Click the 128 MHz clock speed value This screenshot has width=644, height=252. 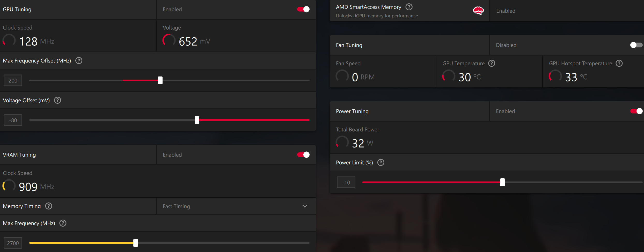tap(37, 41)
